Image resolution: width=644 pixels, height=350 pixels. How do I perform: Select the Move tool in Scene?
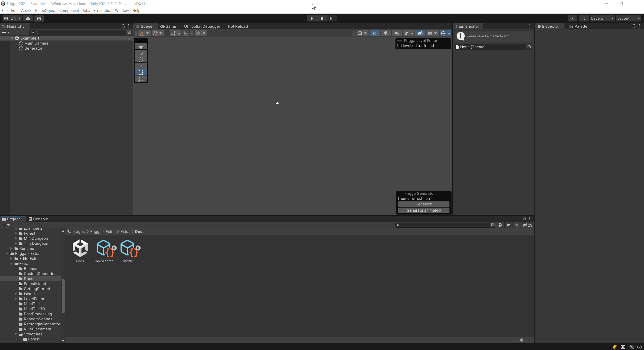(x=141, y=53)
